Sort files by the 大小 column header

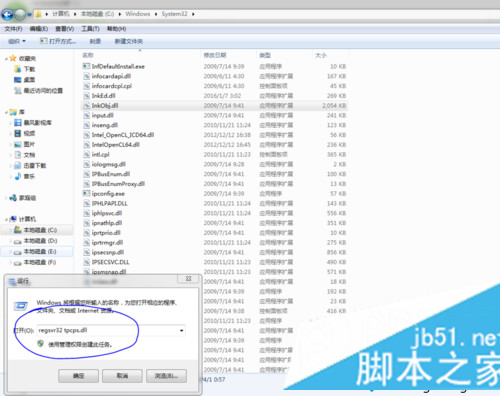point(321,55)
